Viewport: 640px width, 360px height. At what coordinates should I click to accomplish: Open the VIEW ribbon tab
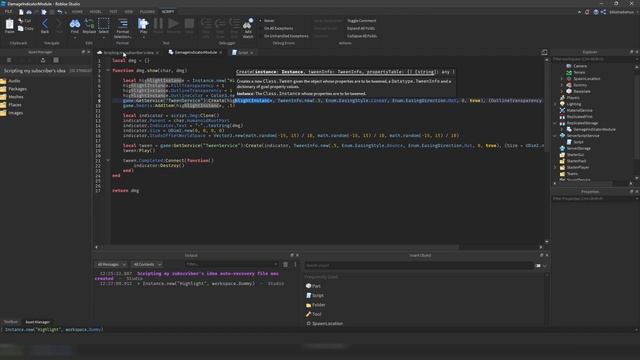point(129,12)
